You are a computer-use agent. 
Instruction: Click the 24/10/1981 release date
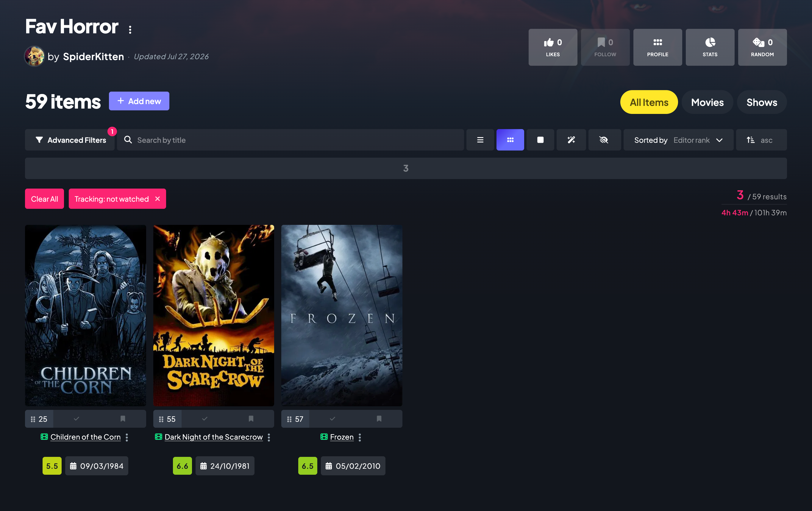pyautogui.click(x=225, y=466)
